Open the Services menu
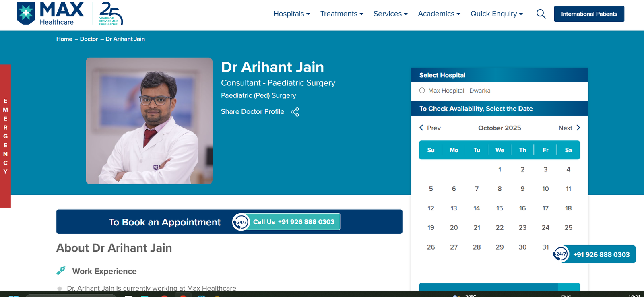644x297 pixels. coord(390,14)
